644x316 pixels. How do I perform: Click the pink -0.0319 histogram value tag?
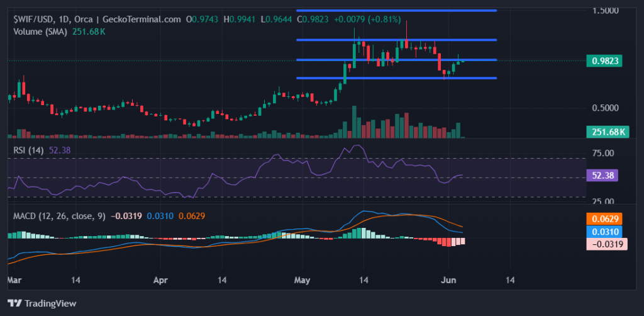[606, 243]
